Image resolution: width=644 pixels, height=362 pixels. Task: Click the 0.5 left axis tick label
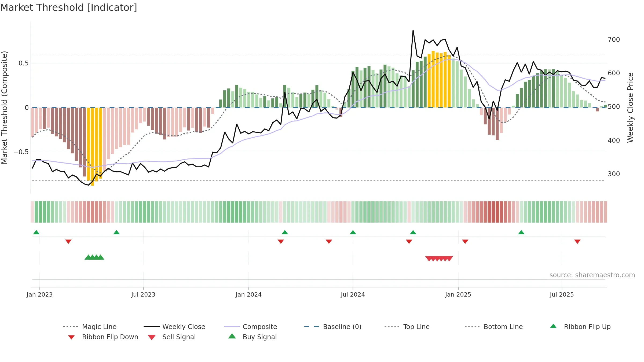point(23,63)
